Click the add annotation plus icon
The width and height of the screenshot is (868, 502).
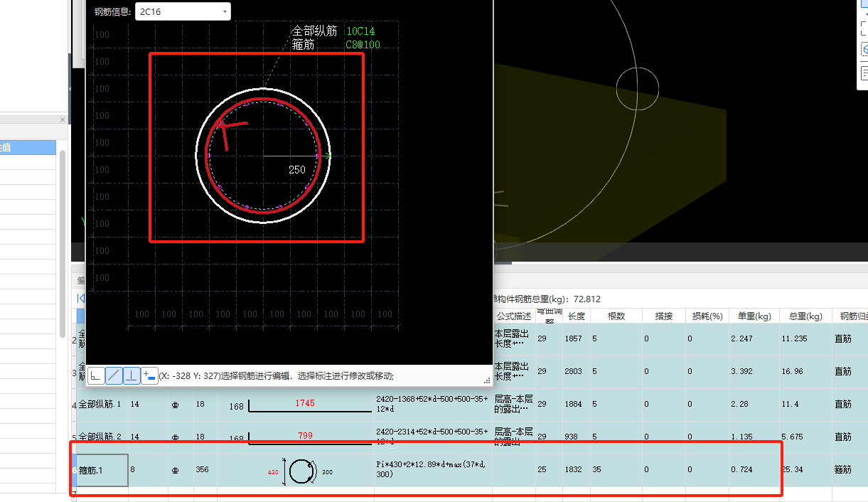coord(149,375)
